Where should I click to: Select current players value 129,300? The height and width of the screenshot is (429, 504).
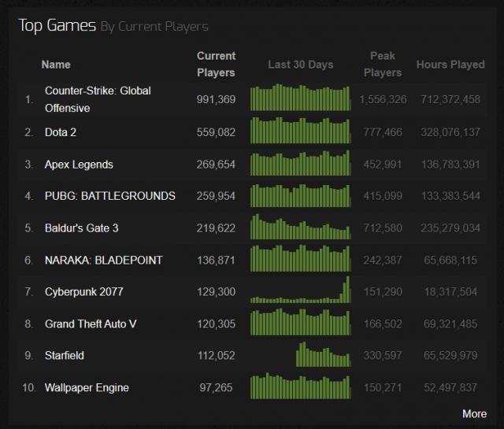point(216,292)
